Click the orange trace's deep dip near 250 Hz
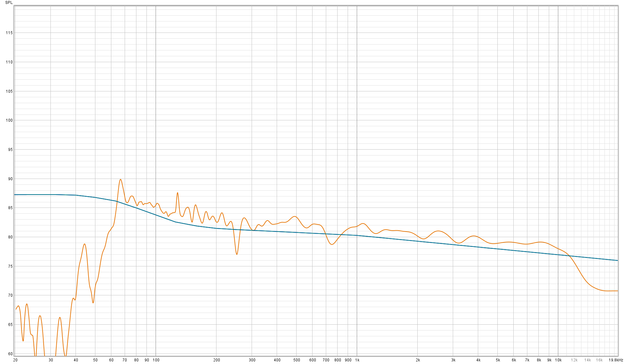The height and width of the screenshot is (364, 625). tap(237, 254)
